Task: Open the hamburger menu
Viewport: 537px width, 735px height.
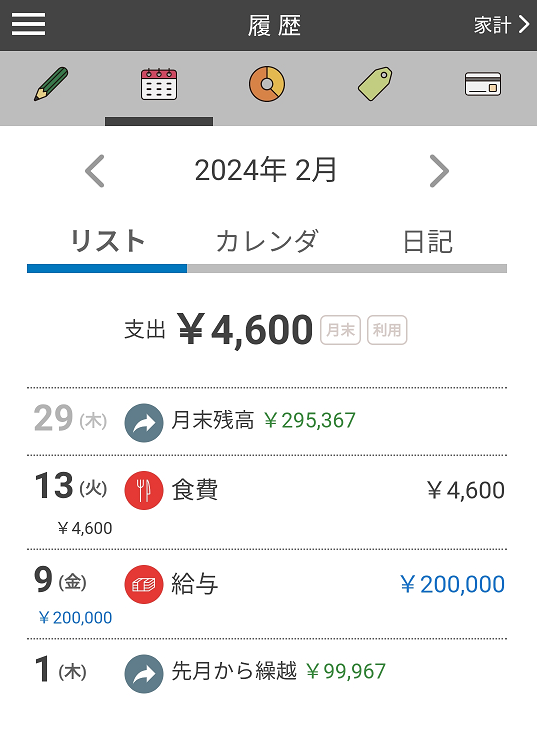Action: pos(29,24)
